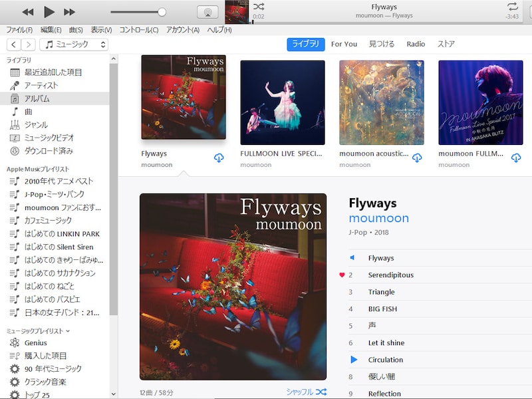Adjust the volume slider knob

(162, 12)
